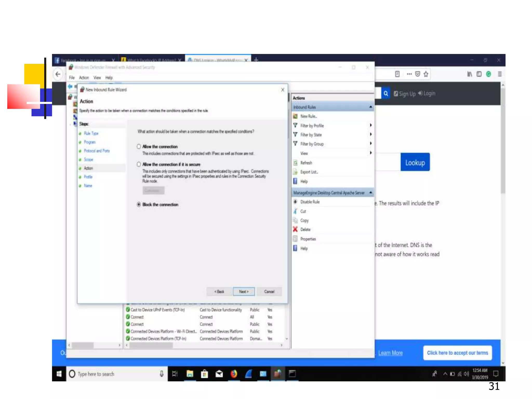Image resolution: width=532 pixels, height=399 pixels.
Task: Open the Action menu in menu bar
Action: pyautogui.click(x=84, y=78)
